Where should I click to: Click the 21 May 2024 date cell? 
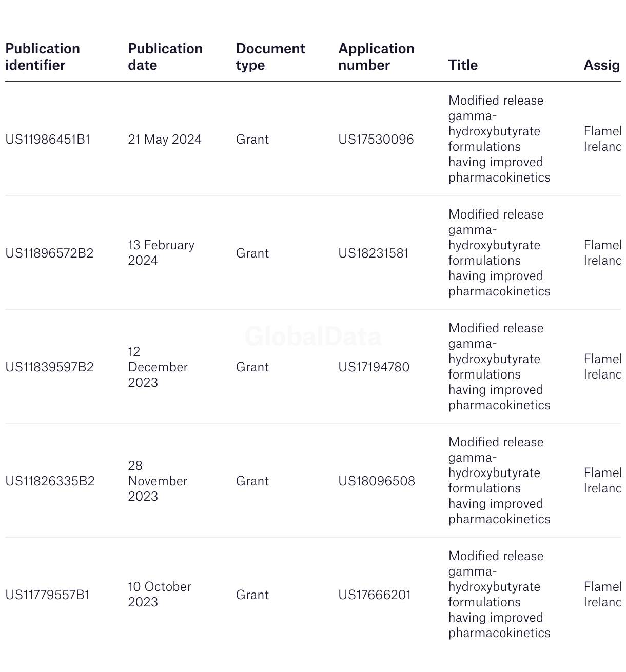(165, 140)
